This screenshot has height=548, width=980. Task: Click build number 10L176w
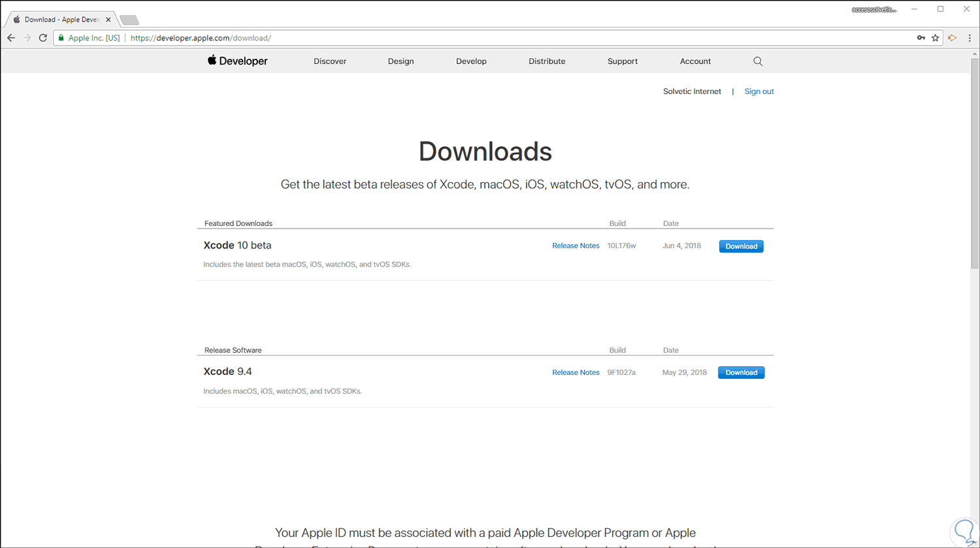pos(621,246)
